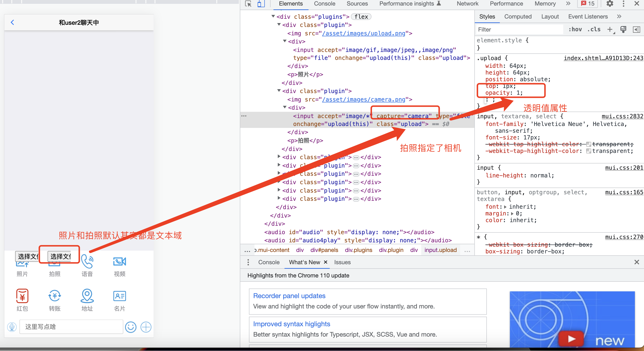Collapse the plugin node containing camera.png
Screen dimensions: 644x351
[279, 91]
